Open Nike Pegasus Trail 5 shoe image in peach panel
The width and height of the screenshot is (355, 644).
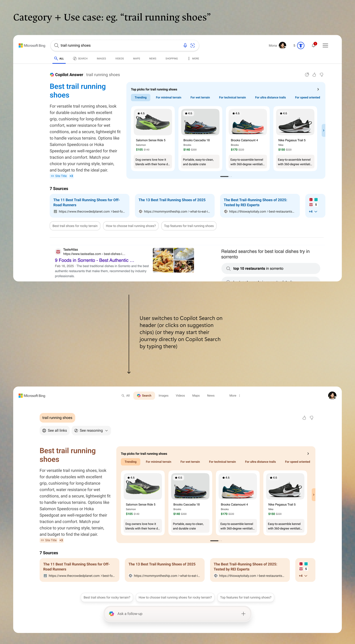point(285,486)
